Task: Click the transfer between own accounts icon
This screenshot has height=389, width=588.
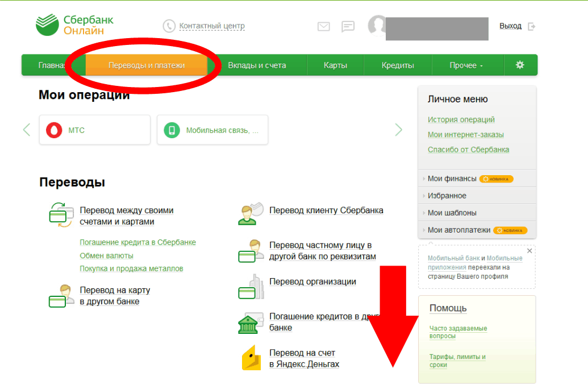Action: pos(61,215)
